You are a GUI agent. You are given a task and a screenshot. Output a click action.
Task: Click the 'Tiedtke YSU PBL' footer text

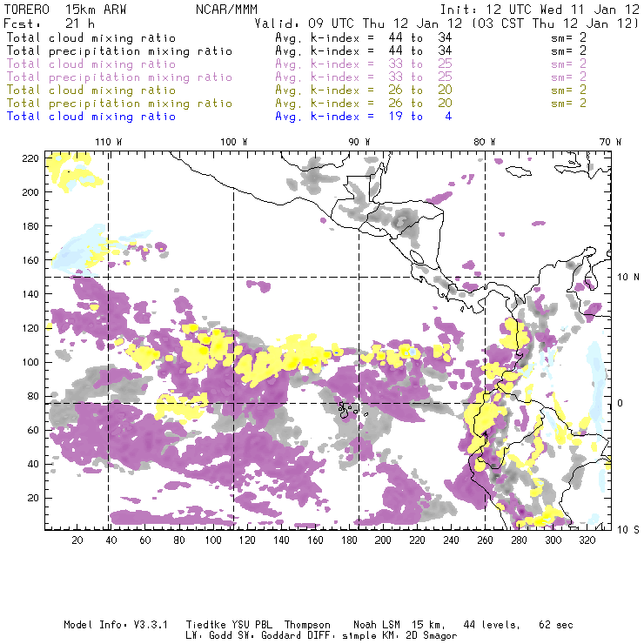pos(229,625)
